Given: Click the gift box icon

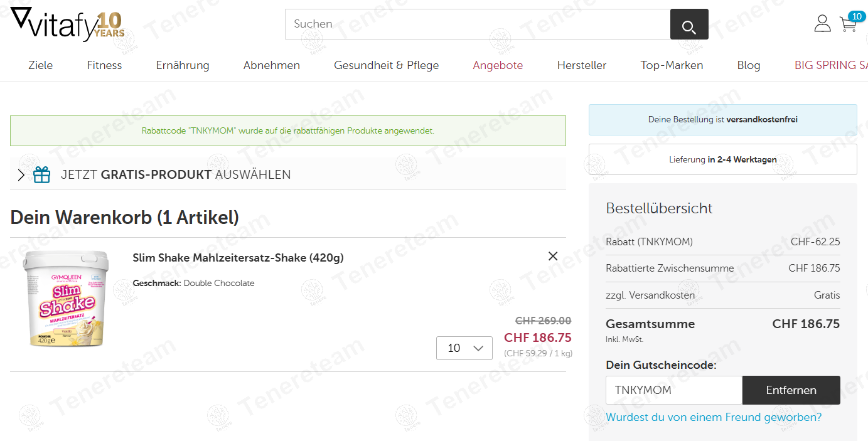Looking at the screenshot, I should (x=42, y=174).
